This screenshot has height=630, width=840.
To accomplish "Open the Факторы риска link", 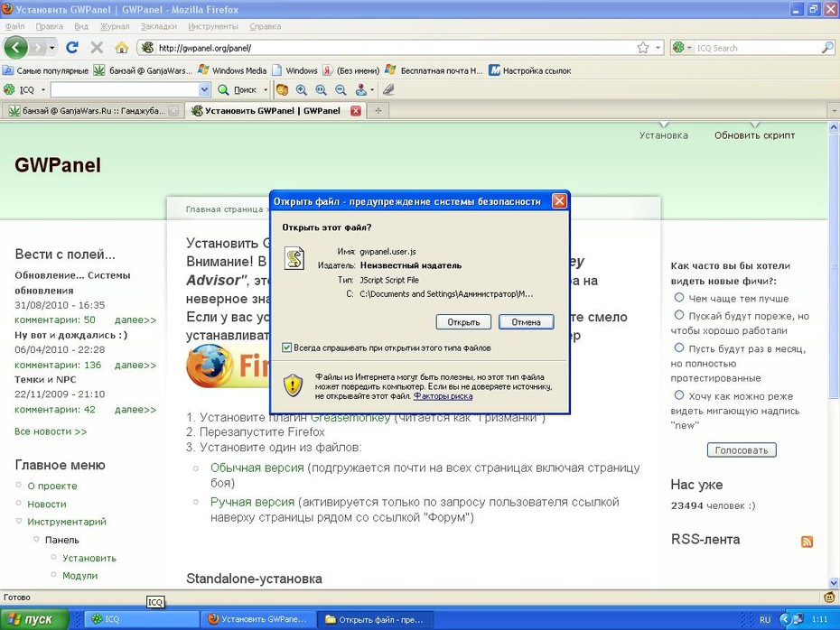I will point(443,396).
